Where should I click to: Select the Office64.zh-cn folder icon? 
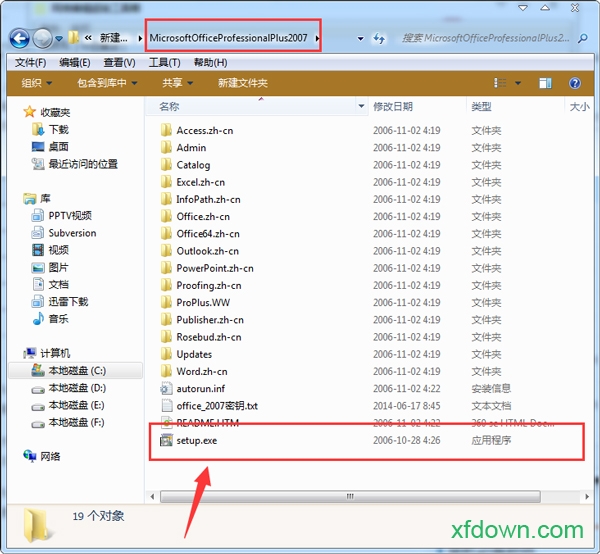[x=166, y=234]
